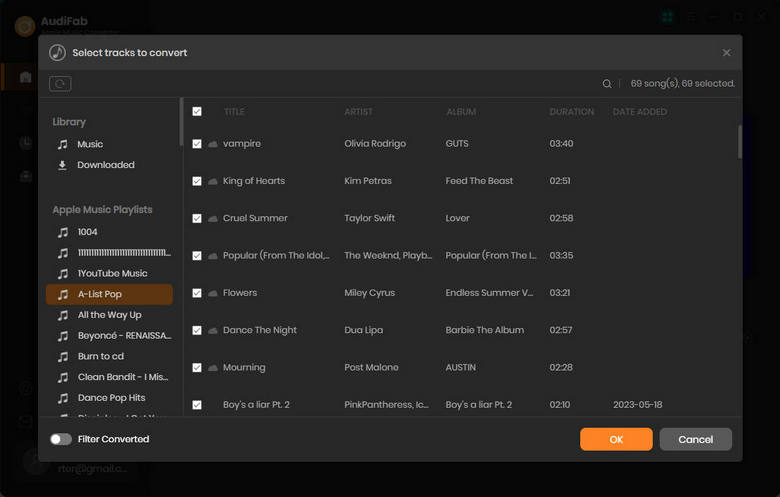Click the 2023-05-18 date added cell
Viewport: 780px width, 497px height.
[x=638, y=405]
